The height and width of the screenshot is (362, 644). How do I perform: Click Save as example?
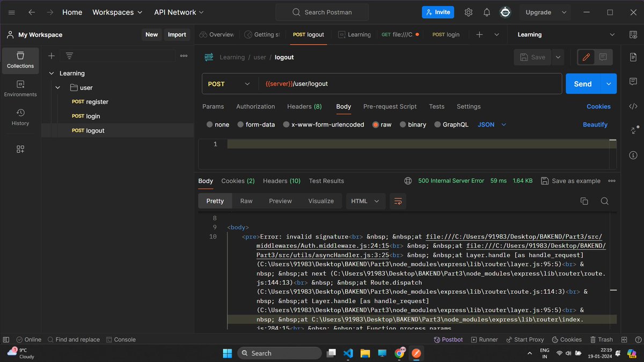point(570,181)
